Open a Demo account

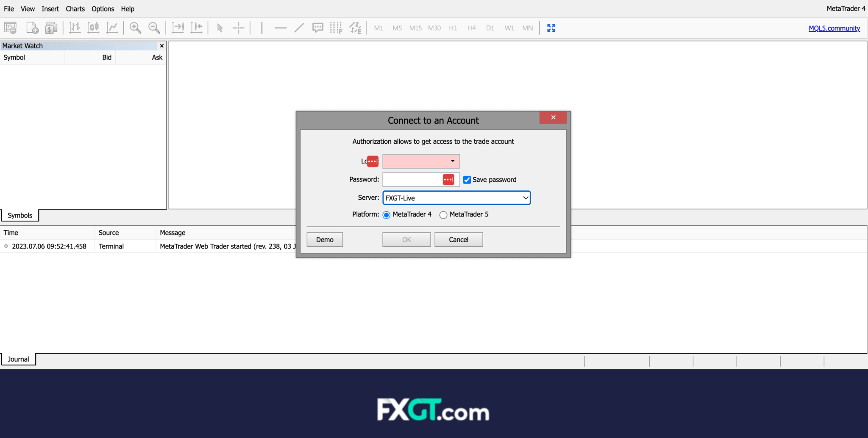point(324,239)
